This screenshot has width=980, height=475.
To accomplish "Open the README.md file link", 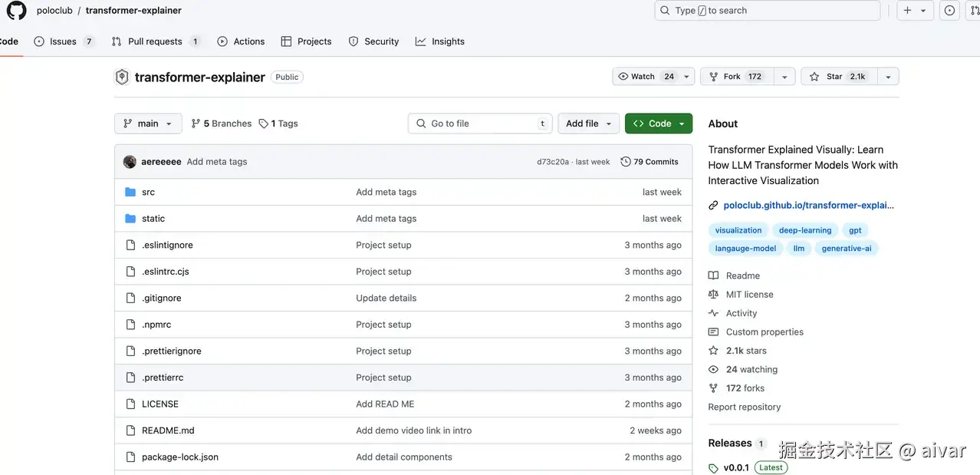I will point(168,430).
